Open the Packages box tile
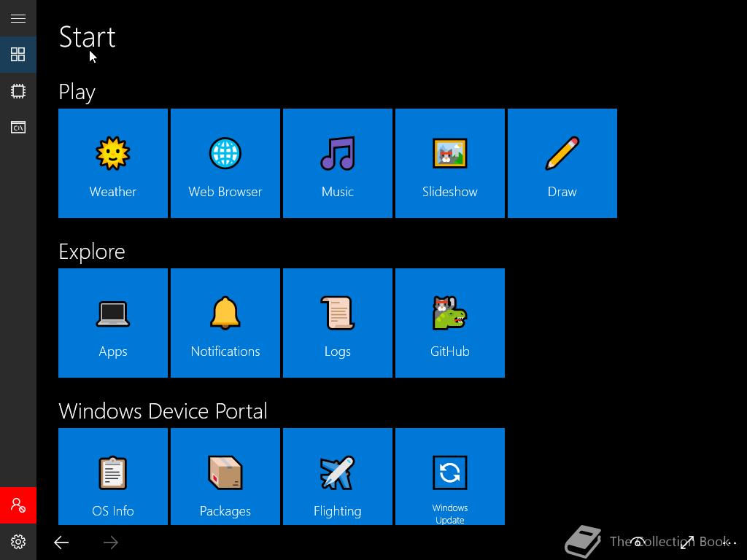Image resolution: width=747 pixels, height=560 pixels. pyautogui.click(x=225, y=476)
